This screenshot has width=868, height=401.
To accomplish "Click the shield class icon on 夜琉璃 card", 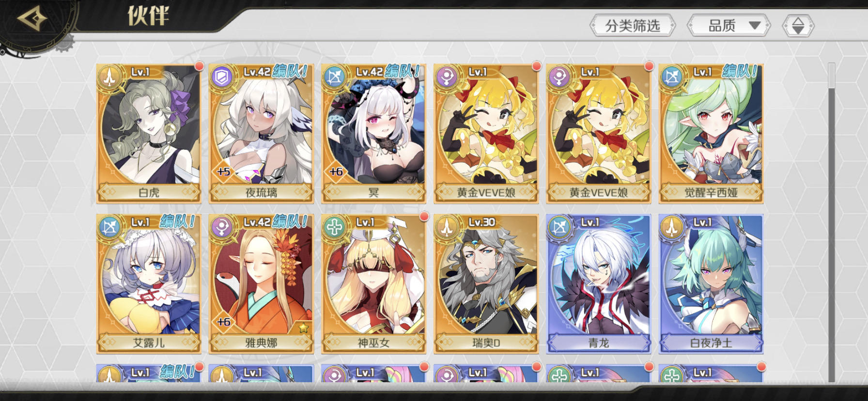I will point(222,77).
